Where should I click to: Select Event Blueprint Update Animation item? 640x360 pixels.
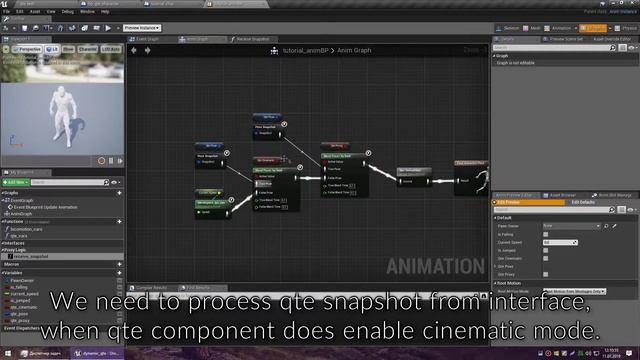click(x=45, y=207)
